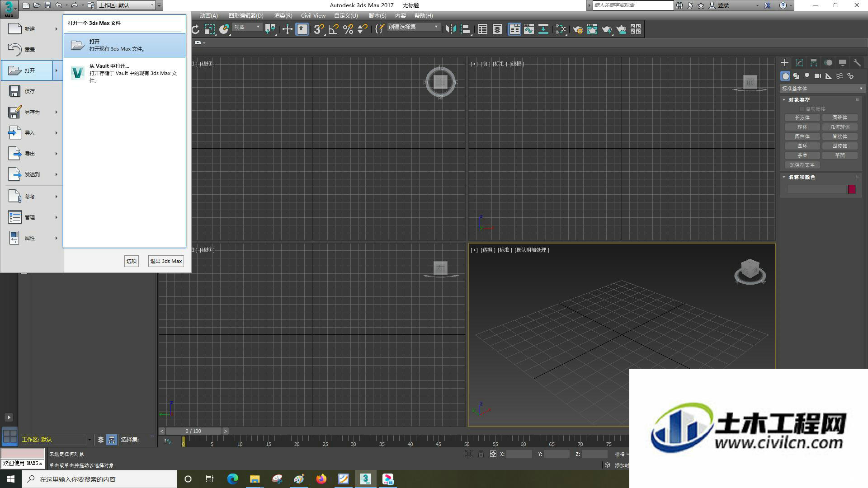The width and height of the screenshot is (868, 488).
Task: Click the 茶壶 button
Action: coord(802,155)
